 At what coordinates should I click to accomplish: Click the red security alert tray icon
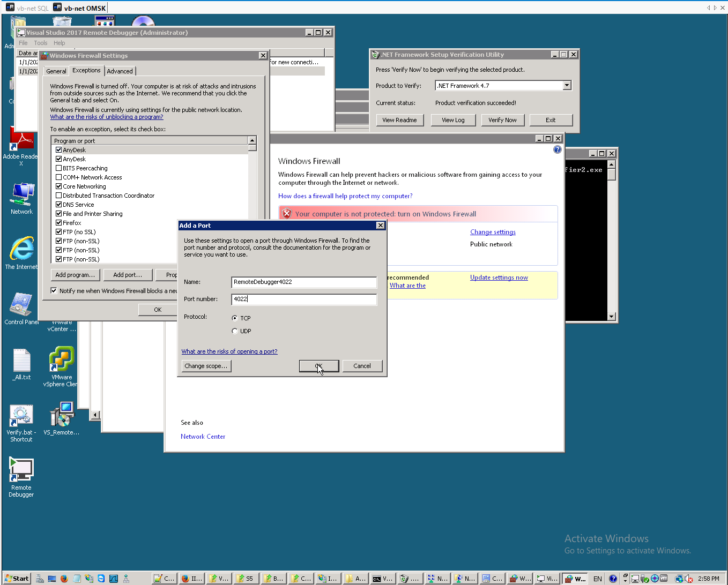(x=689, y=579)
